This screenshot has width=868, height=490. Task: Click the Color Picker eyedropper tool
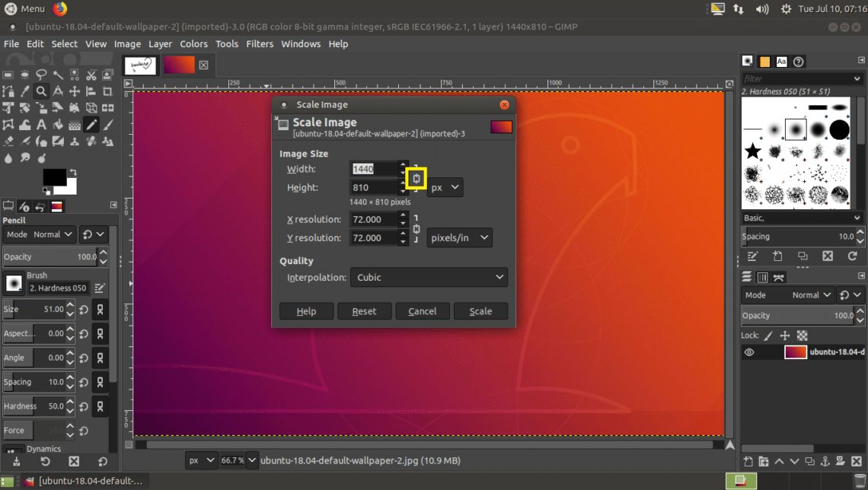(x=24, y=91)
